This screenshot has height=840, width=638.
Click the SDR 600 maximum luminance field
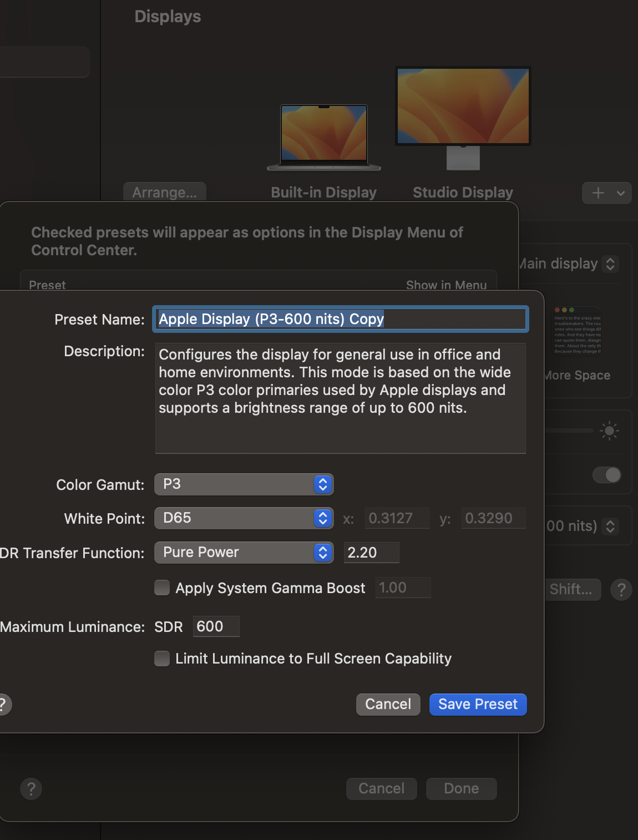(216, 626)
